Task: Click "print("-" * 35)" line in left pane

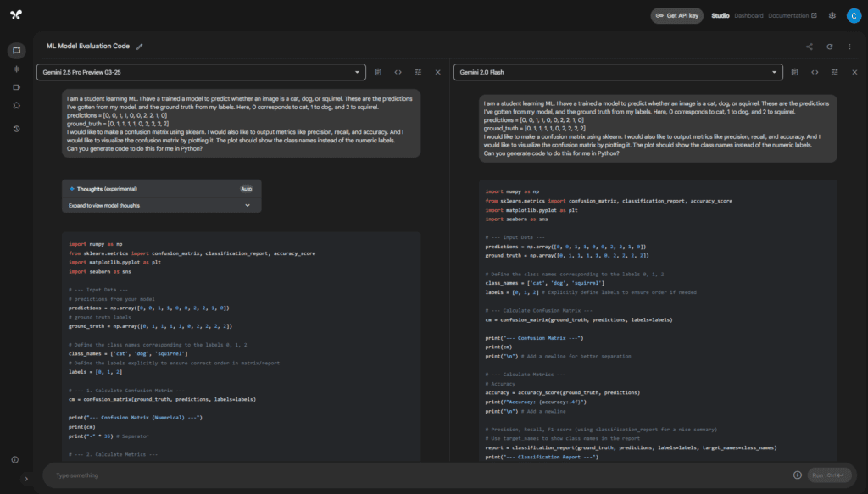Action: point(108,436)
